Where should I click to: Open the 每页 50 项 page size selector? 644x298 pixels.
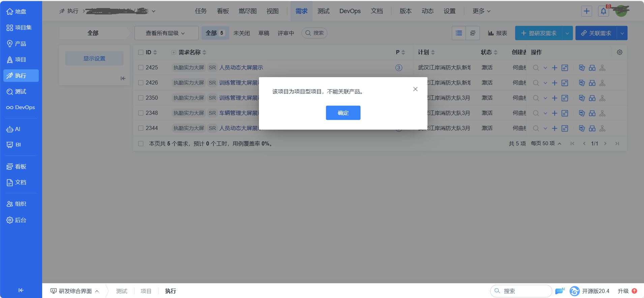click(x=546, y=143)
